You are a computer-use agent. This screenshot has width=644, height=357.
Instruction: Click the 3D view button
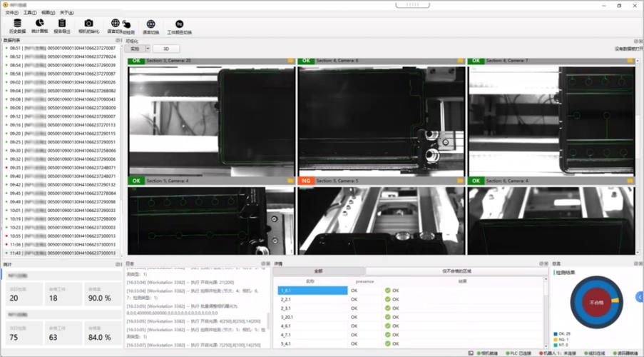tap(165, 49)
